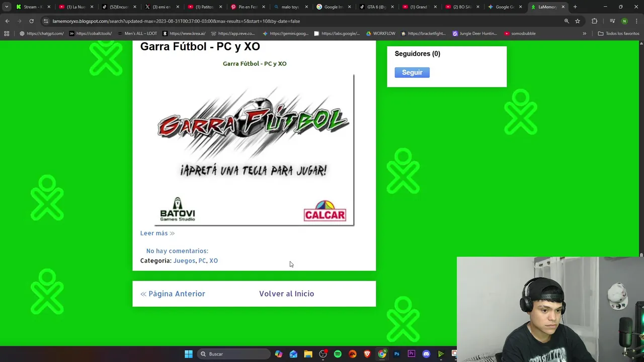The width and height of the screenshot is (644, 362).
Task: Open the krea.ai bookmark
Action: pyautogui.click(x=184, y=34)
